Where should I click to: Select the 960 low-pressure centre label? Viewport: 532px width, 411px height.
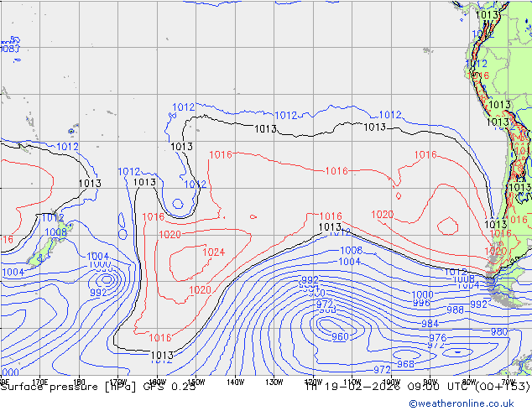(340, 336)
